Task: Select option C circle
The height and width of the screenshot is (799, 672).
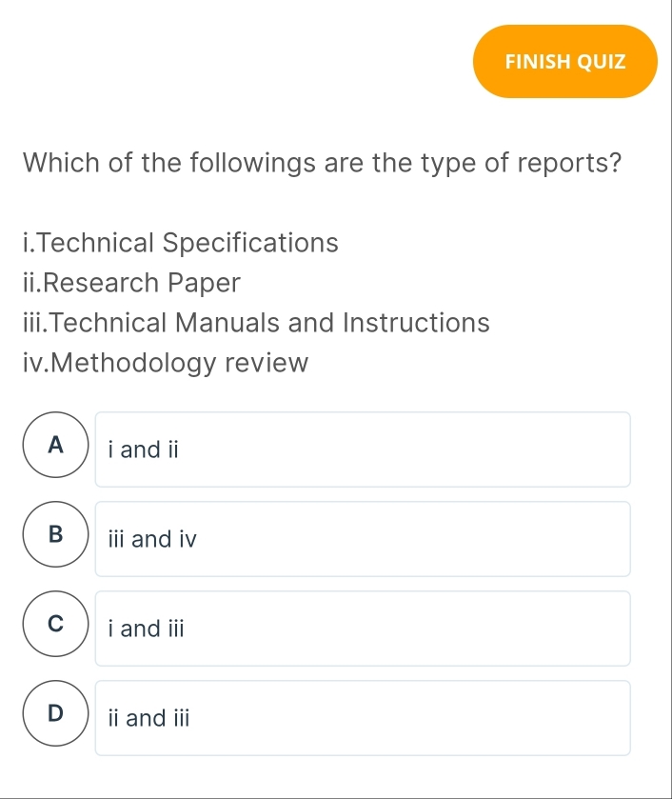Action: click(x=54, y=623)
